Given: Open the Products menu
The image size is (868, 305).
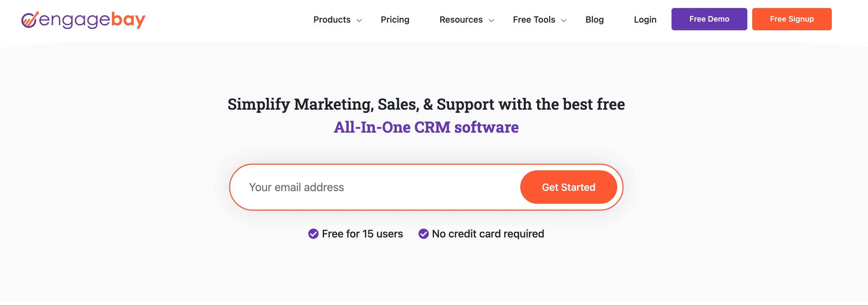Looking at the screenshot, I should pyautogui.click(x=332, y=20).
